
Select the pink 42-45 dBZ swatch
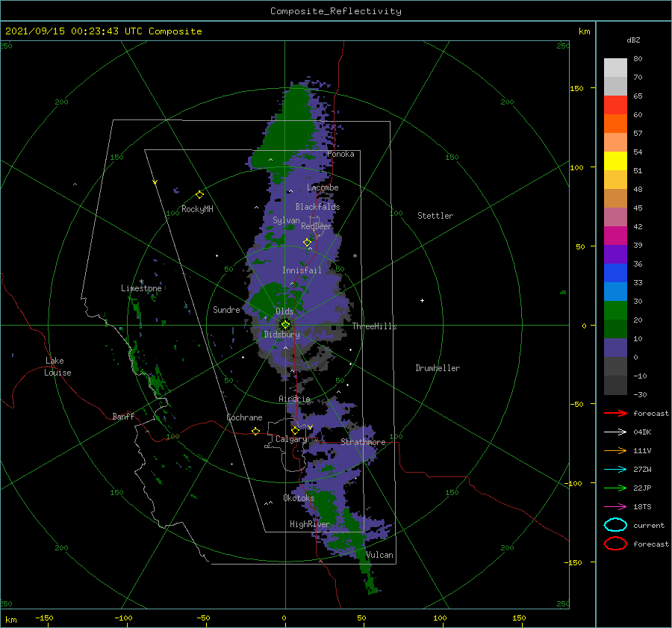pos(615,217)
